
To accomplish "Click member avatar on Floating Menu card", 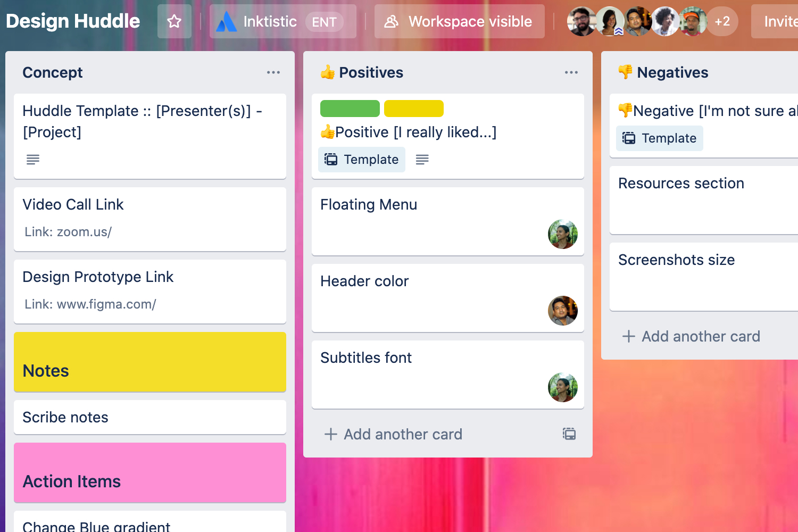I will (562, 234).
